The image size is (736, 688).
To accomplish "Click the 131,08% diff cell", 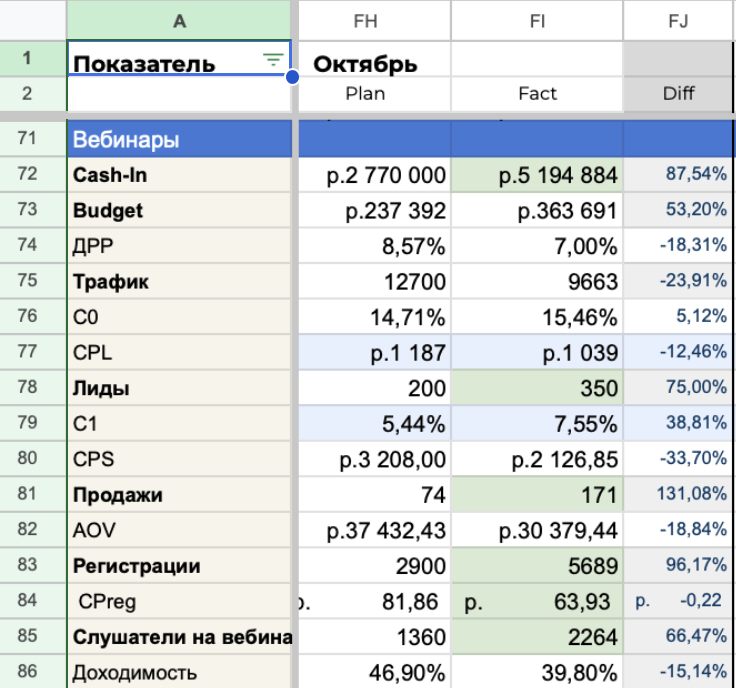I will [678, 495].
